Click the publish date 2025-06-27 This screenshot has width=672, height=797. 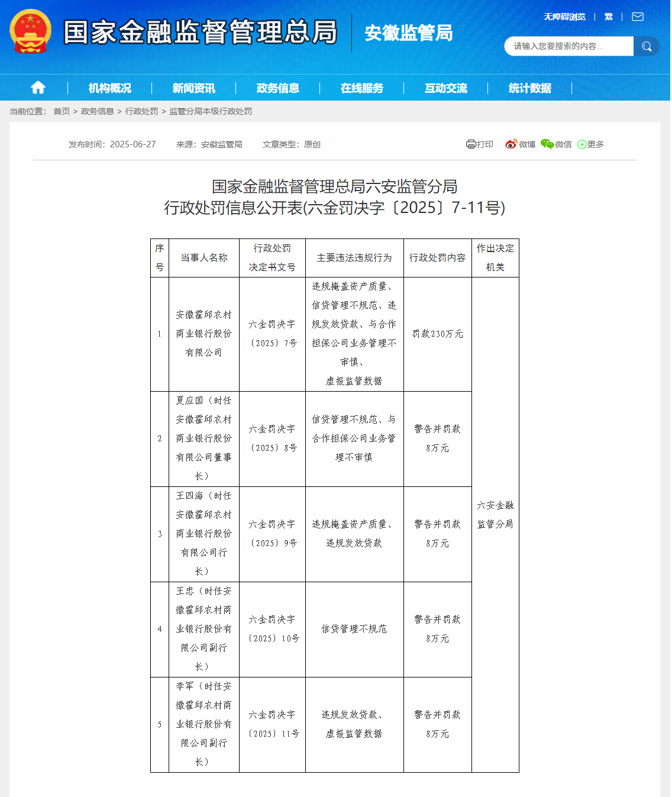(133, 144)
